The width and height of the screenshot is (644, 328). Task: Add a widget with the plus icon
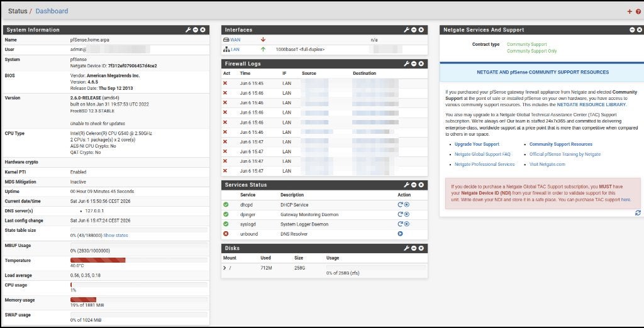[629, 11]
